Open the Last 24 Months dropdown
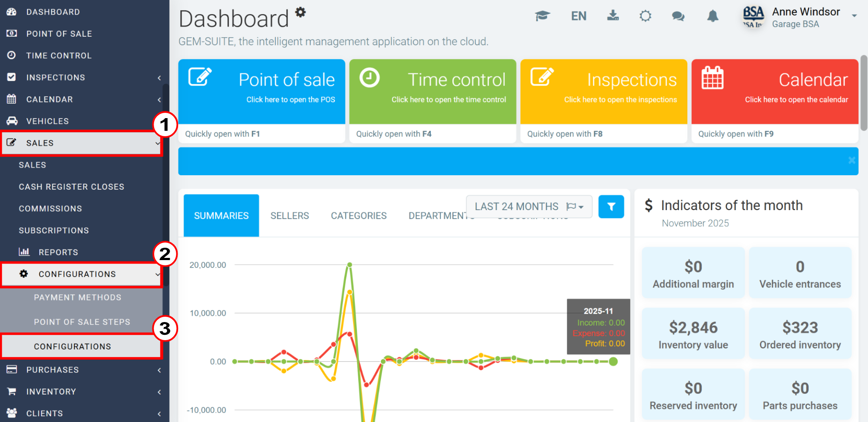The width and height of the screenshot is (868, 422). [529, 207]
